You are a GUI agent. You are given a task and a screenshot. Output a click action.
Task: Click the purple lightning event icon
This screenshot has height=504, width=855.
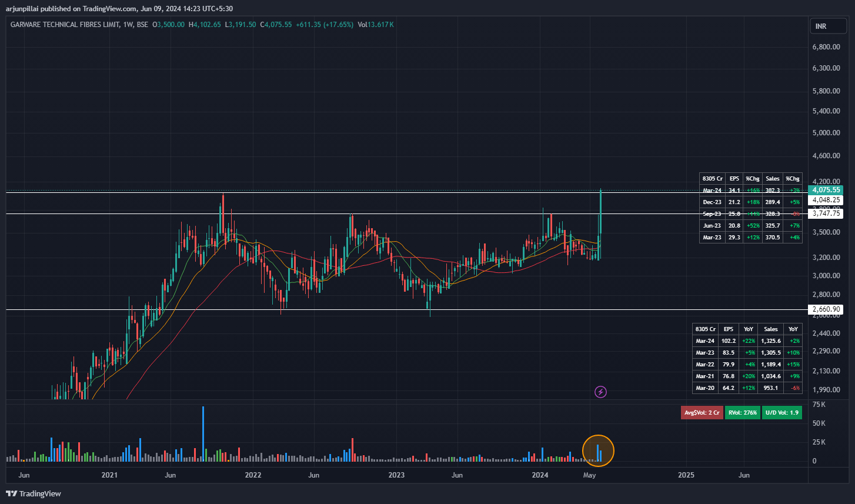coord(600,392)
